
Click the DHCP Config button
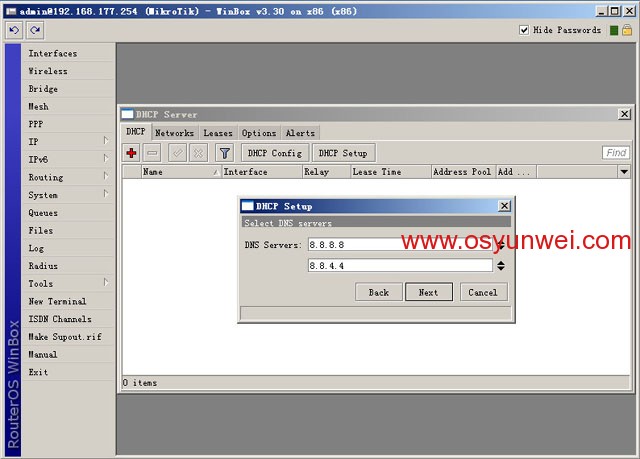click(275, 153)
